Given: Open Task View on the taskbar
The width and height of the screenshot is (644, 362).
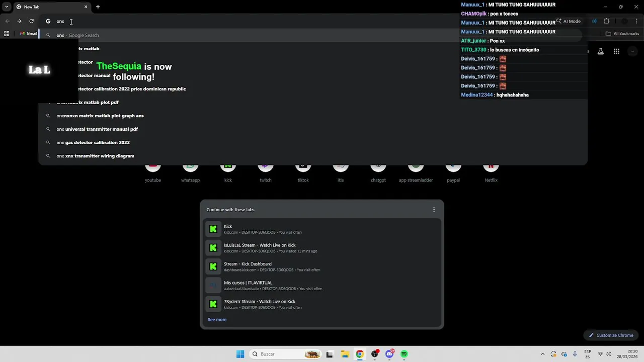Looking at the screenshot, I should pyautogui.click(x=330, y=354).
